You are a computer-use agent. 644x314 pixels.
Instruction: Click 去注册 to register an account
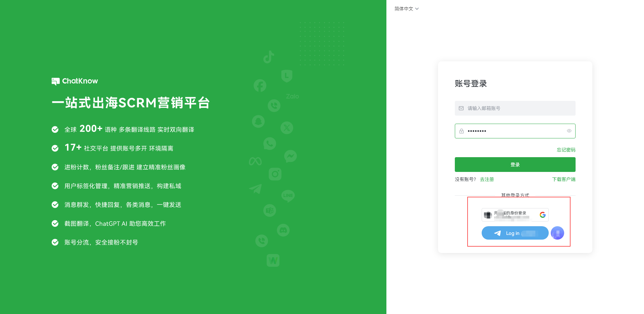(487, 179)
